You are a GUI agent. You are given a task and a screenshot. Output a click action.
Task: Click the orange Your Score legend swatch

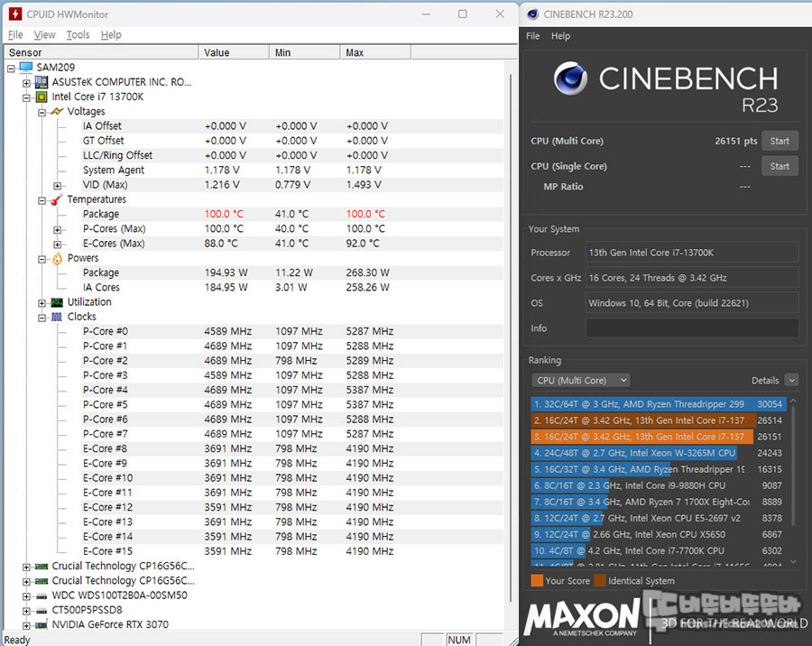(x=537, y=580)
